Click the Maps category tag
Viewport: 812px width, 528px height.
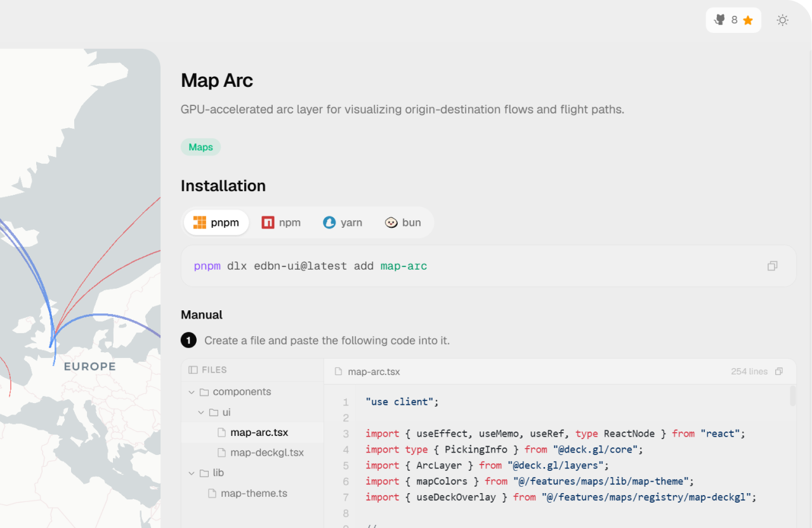[200, 147]
